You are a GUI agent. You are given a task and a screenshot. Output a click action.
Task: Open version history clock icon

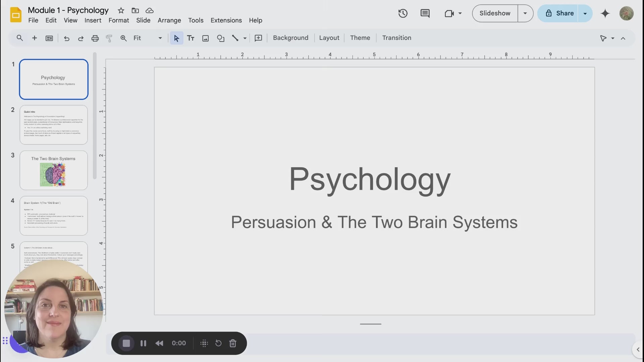coord(402,13)
